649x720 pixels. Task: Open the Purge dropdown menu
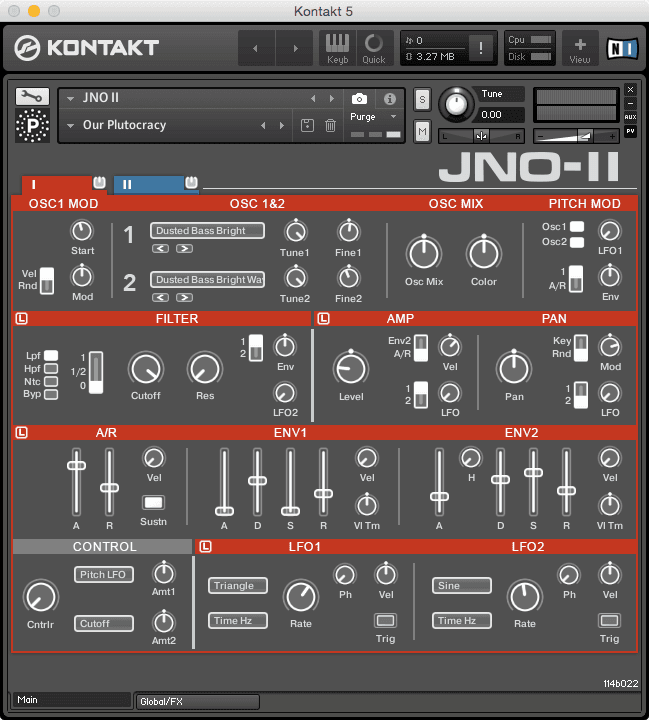(373, 117)
